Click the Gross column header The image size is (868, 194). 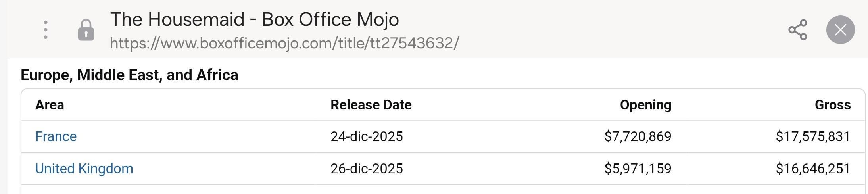pos(832,105)
